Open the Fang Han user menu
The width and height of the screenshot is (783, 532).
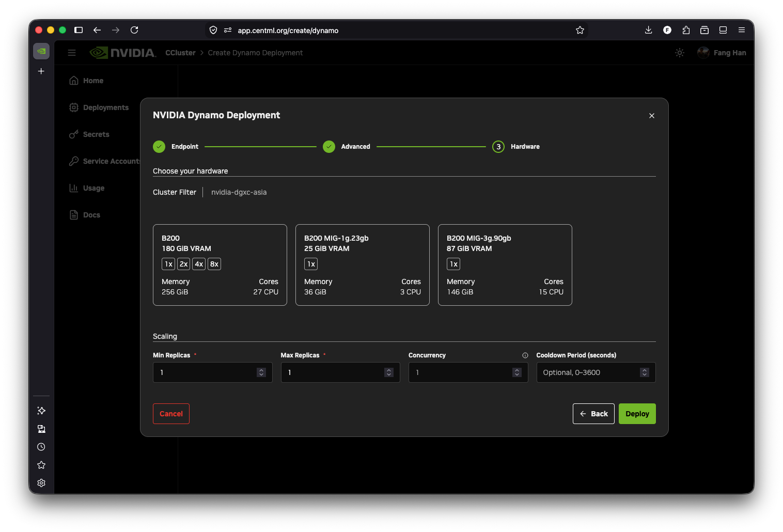click(722, 53)
